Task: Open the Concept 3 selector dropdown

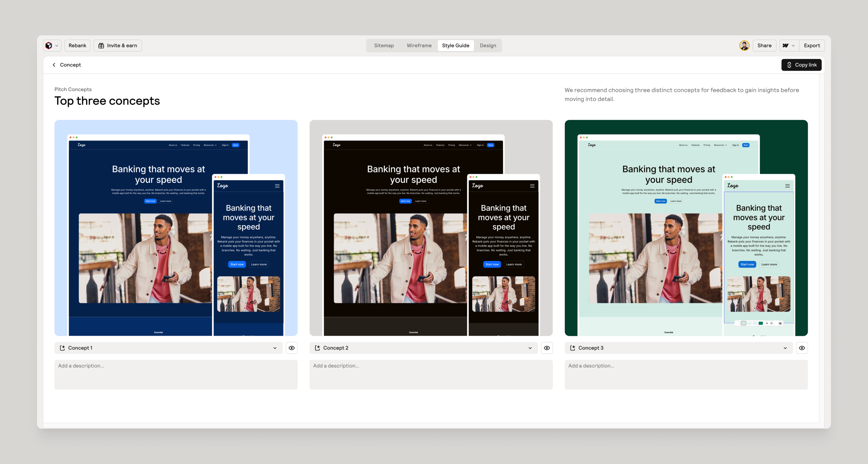Action: point(785,348)
